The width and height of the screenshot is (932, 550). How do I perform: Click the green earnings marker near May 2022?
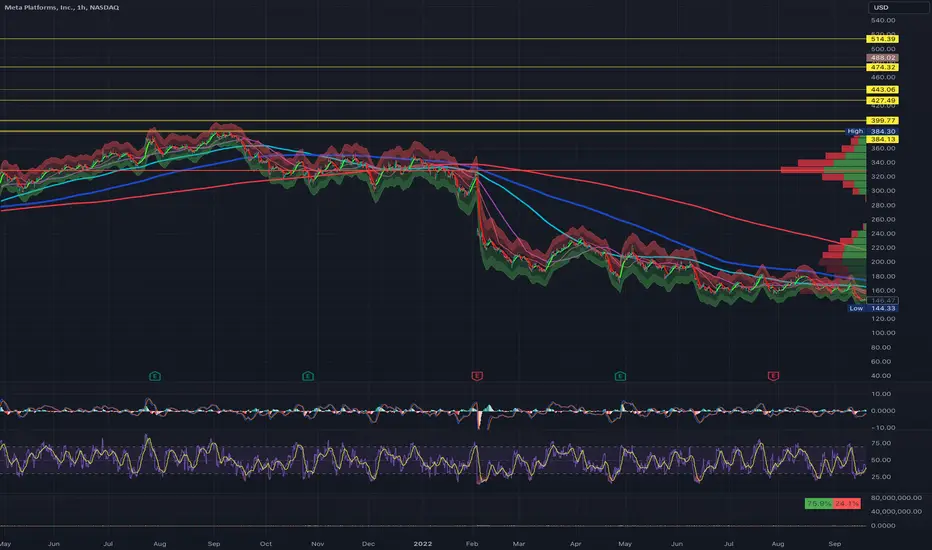click(621, 376)
